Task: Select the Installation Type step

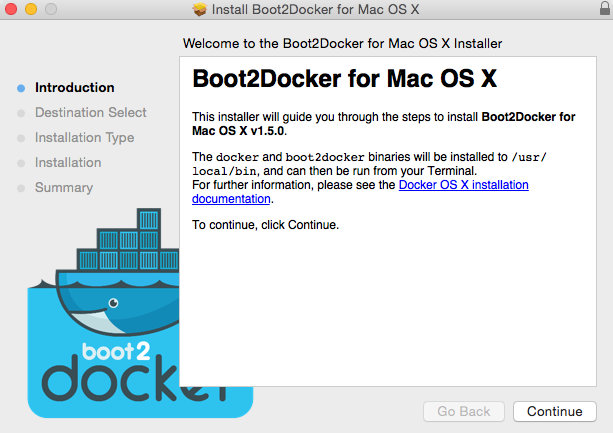Action: click(84, 138)
